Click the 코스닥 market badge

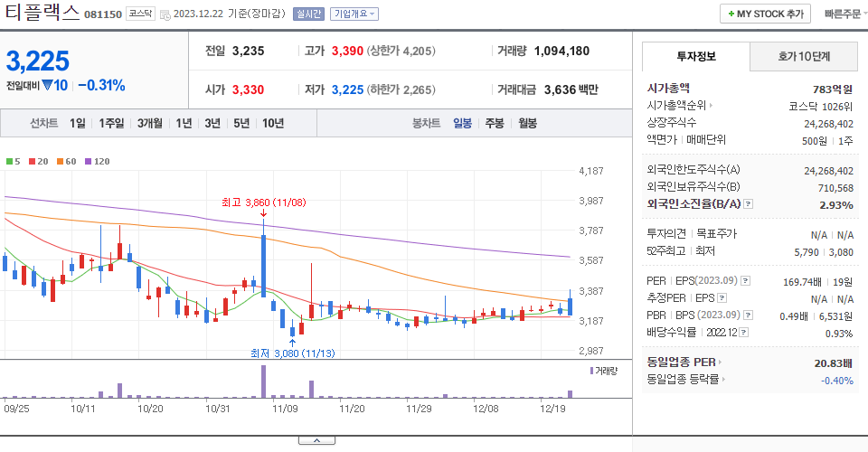coord(141,14)
